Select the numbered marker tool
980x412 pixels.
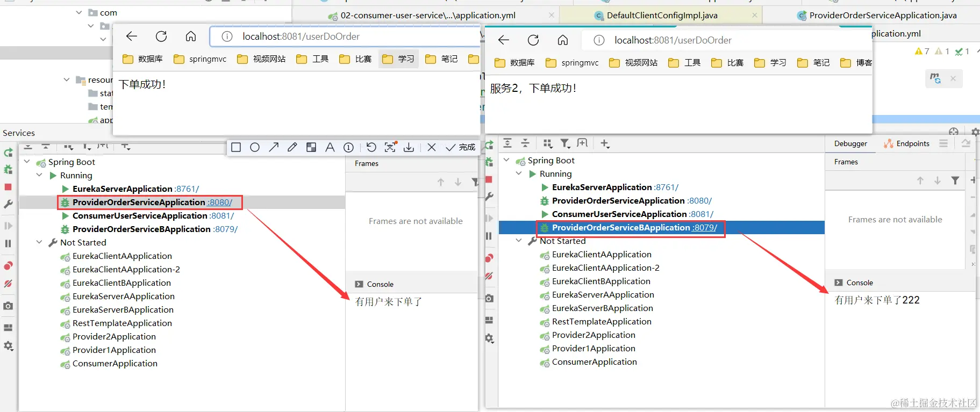348,147
